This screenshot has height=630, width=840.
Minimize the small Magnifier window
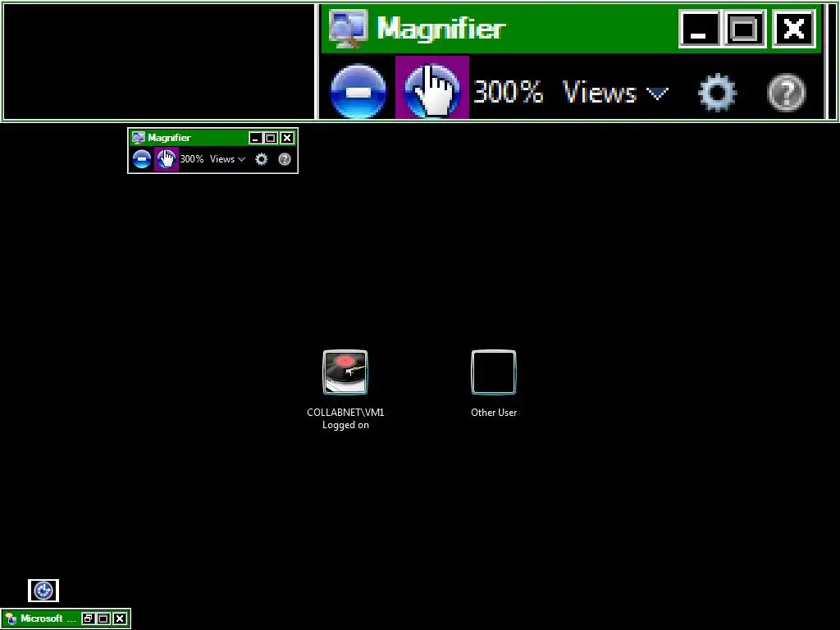[x=256, y=138]
